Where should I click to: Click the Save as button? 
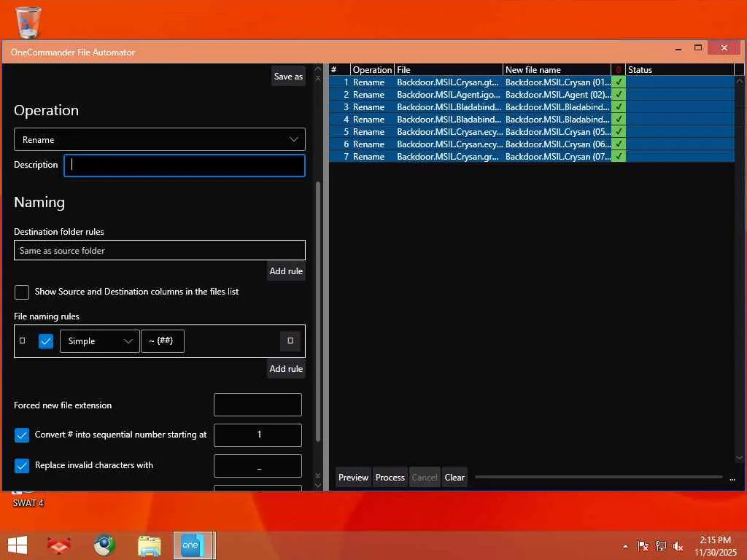[x=288, y=76]
